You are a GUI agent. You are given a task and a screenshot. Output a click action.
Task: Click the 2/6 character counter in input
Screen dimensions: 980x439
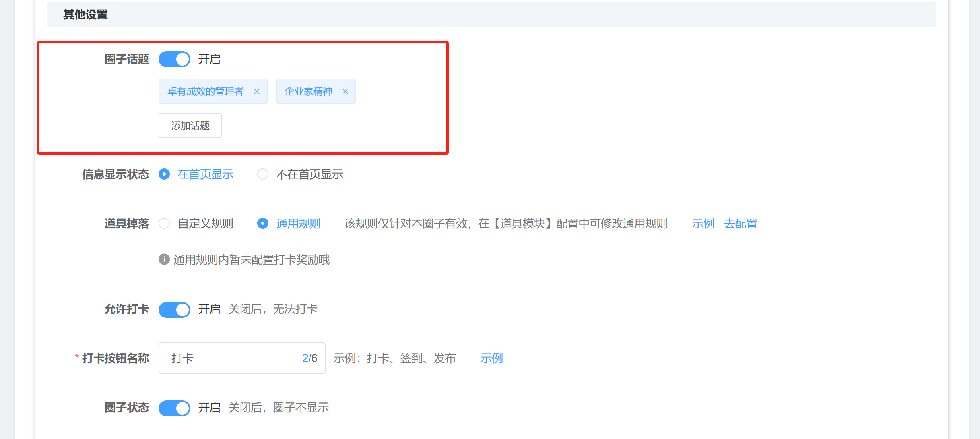310,358
